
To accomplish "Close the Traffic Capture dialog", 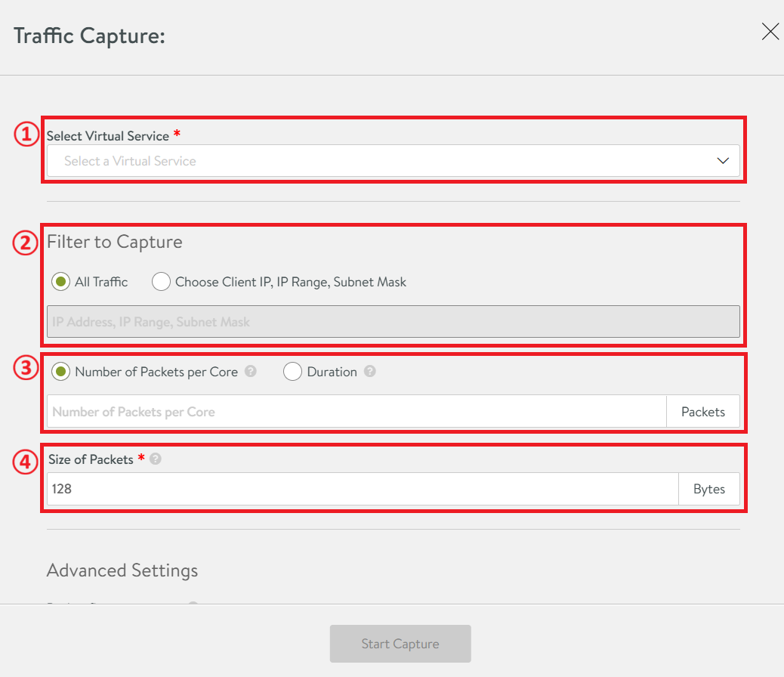I will [770, 32].
